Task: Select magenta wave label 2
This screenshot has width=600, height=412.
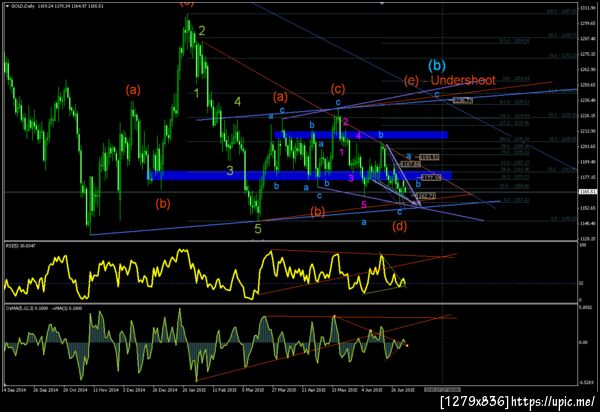Action: coord(345,122)
